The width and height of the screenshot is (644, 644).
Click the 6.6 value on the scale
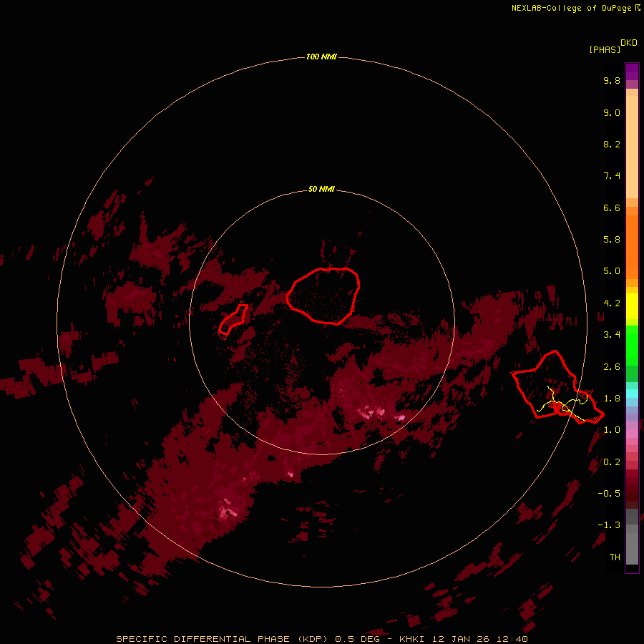pos(612,208)
